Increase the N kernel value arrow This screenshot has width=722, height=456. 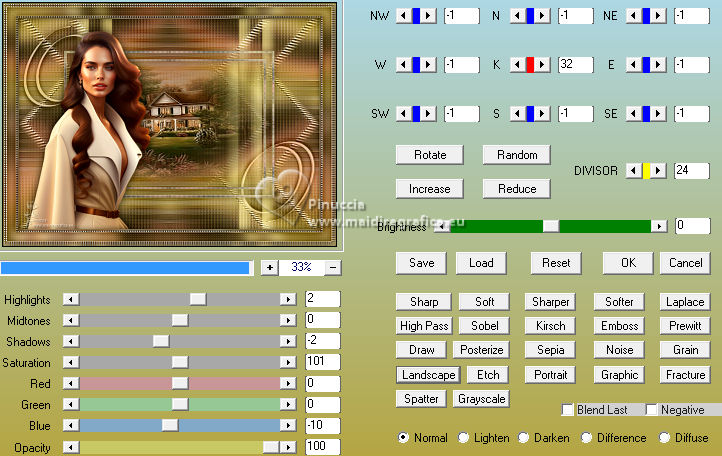tap(542, 16)
